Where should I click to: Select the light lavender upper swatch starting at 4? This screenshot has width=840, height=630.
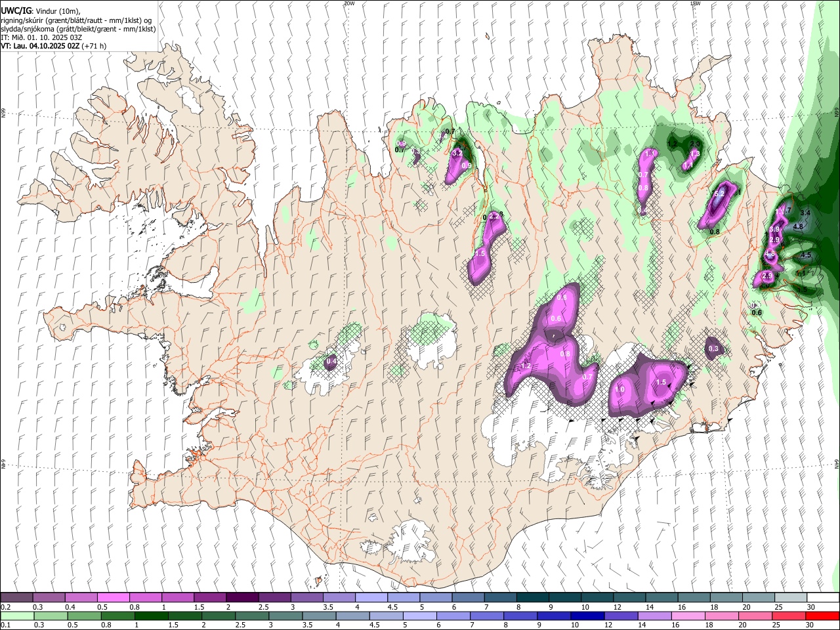(371, 597)
